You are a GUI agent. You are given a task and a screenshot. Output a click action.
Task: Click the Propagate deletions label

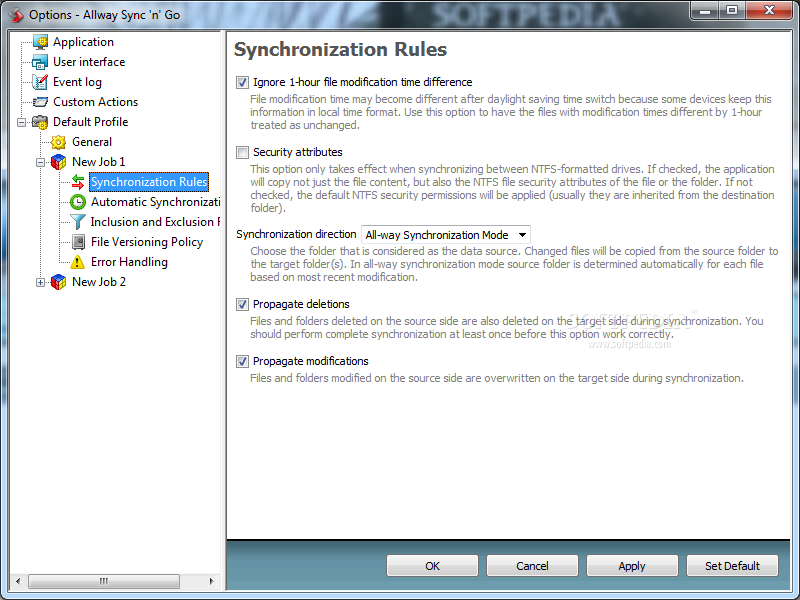301,305
